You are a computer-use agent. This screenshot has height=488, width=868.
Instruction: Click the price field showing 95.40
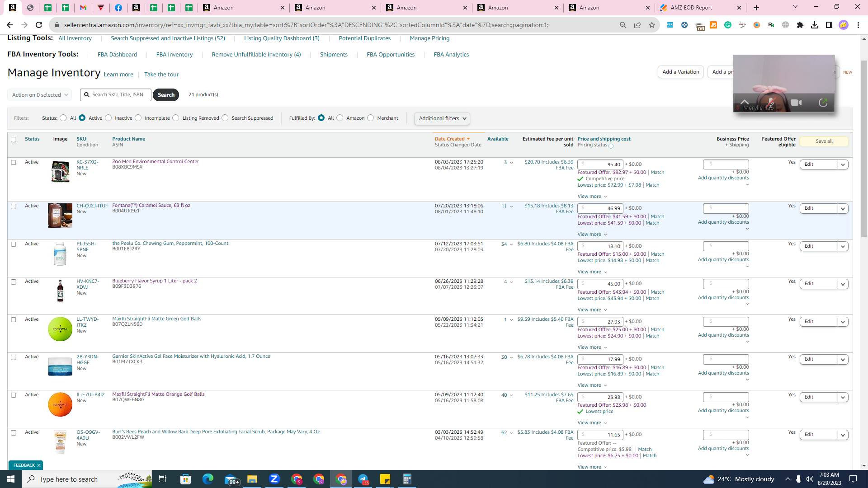point(600,164)
